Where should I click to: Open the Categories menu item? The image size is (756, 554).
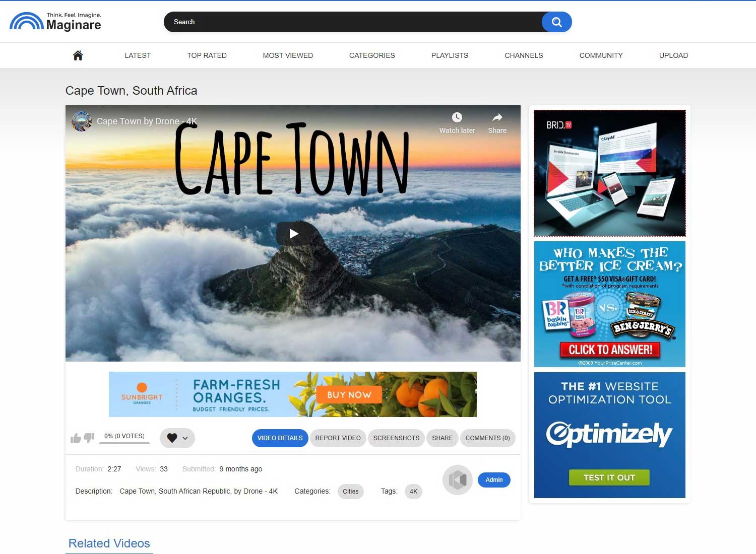tap(372, 55)
